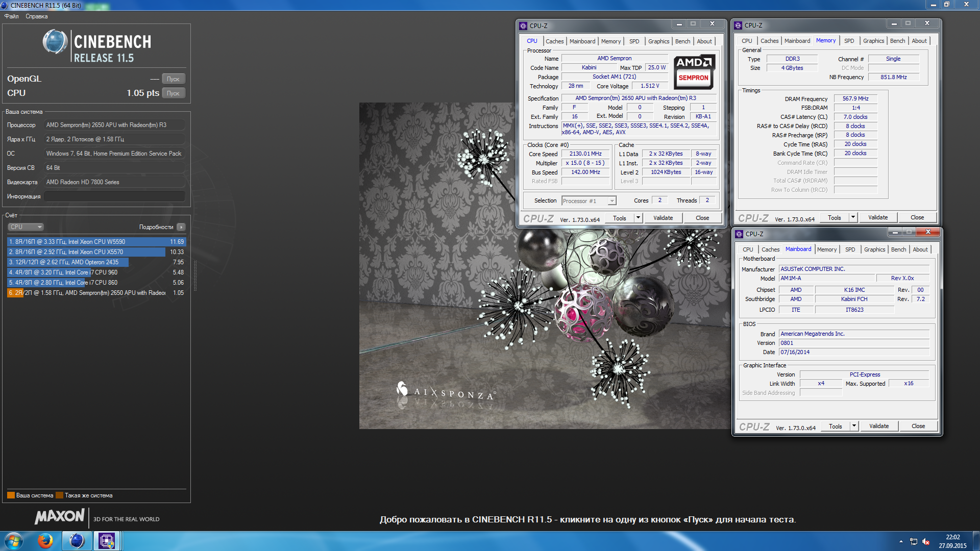Click the MAXON logo
The width and height of the screenshot is (980, 551).
click(x=60, y=516)
